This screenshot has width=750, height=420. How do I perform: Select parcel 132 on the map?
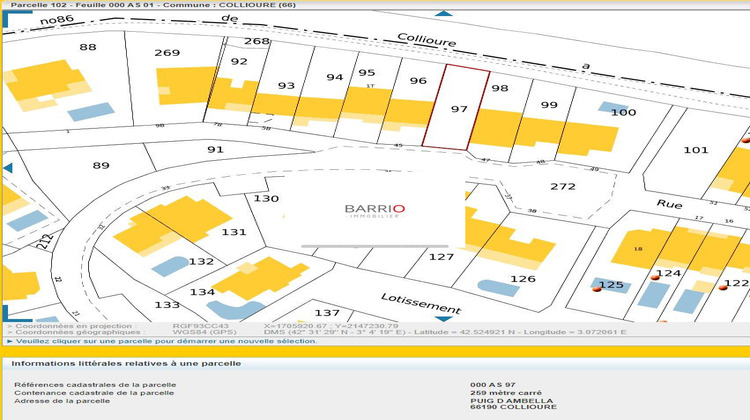point(201,262)
